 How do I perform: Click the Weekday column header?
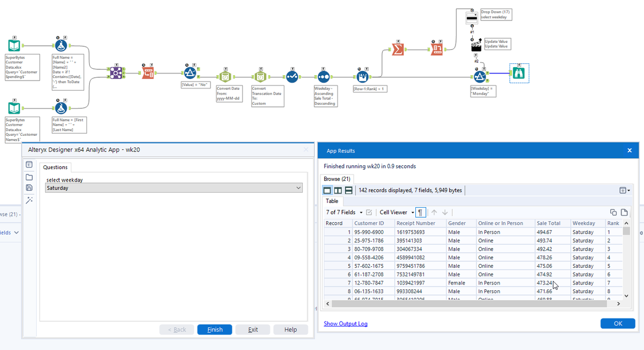point(588,223)
